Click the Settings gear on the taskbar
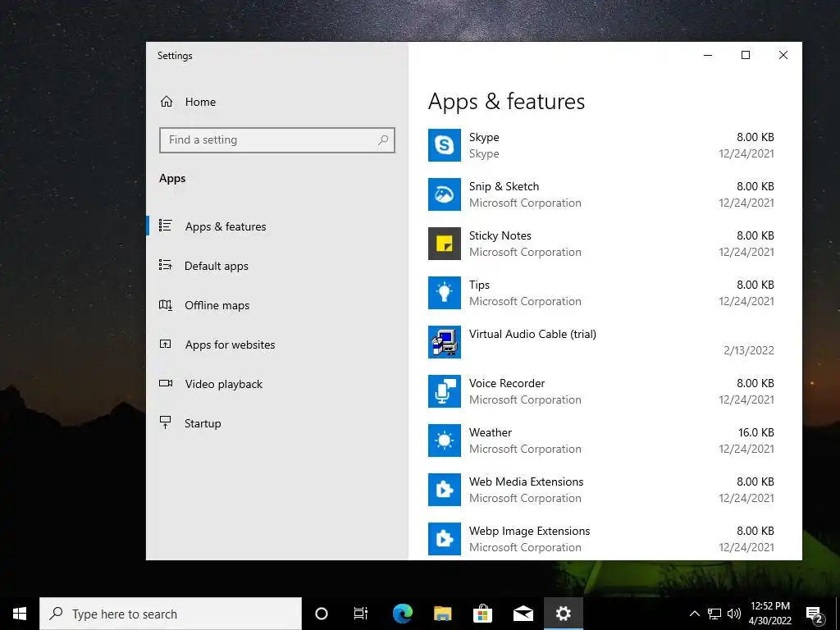840x630 pixels. [x=563, y=614]
